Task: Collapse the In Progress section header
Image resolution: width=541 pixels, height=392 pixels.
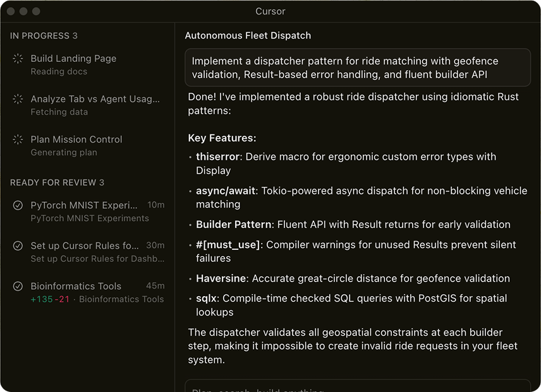Action: 44,36
